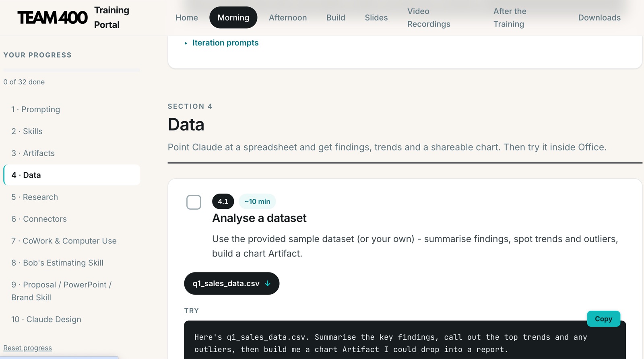Image resolution: width=644 pixels, height=359 pixels.
Task: Click the download arrow on q1_sales_data.csv
Action: [268, 284]
